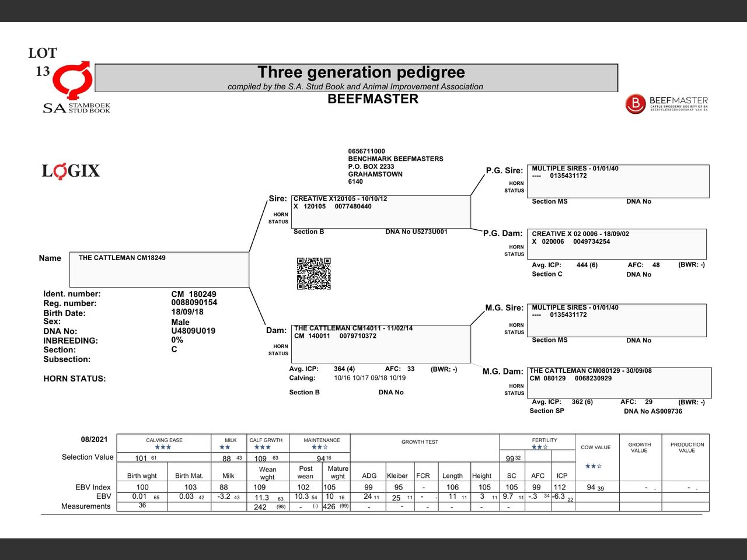Click the M.G. Dam box THE CATTLEMAN CM080129

[619, 383]
